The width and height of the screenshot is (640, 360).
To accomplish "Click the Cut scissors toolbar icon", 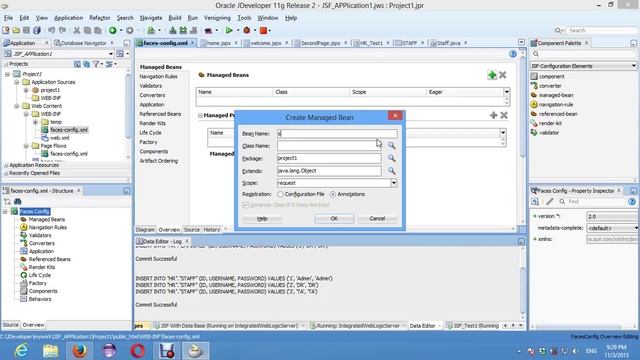I will click(76, 30).
